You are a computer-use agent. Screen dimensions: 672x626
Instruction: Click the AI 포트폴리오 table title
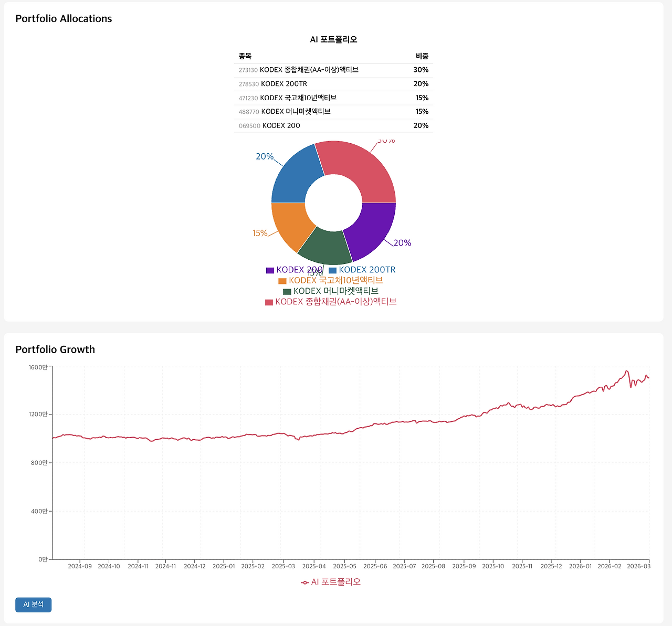click(334, 39)
